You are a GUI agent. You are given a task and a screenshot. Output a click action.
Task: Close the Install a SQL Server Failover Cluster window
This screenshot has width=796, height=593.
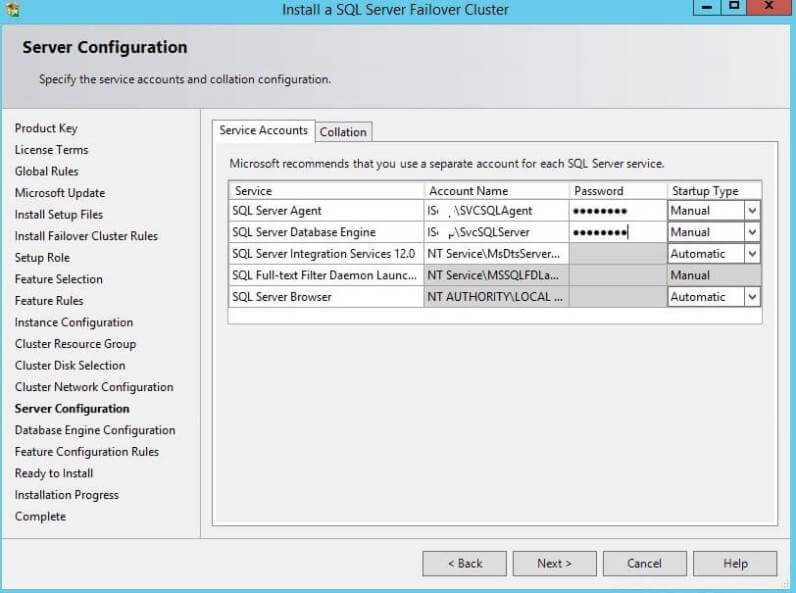[x=769, y=7]
